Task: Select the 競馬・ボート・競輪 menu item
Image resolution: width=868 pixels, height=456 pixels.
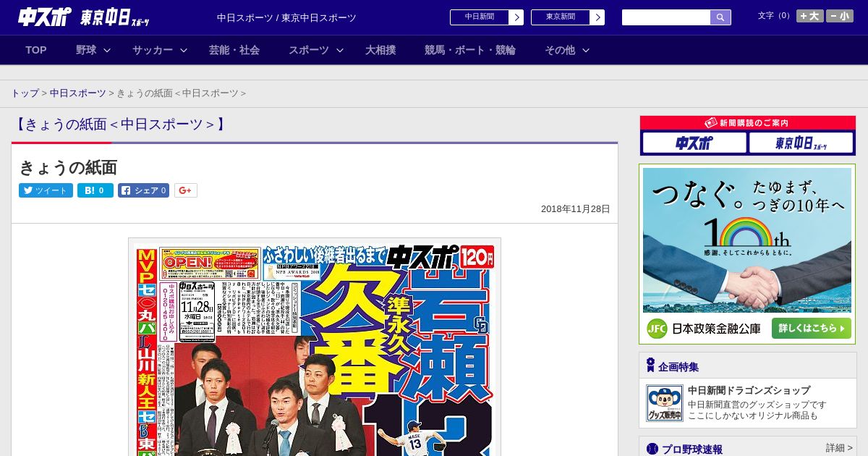Action: click(x=470, y=50)
